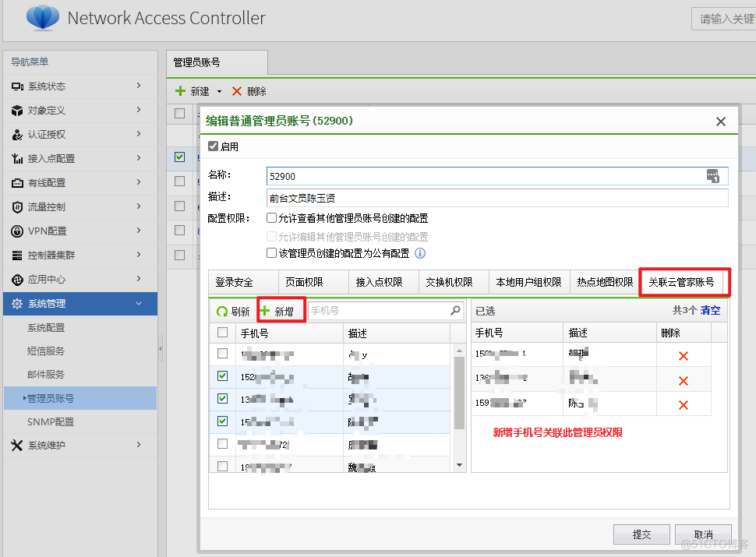The image size is (756, 557).
Task: Click the 有线配置 port icon
Action: click(17, 183)
